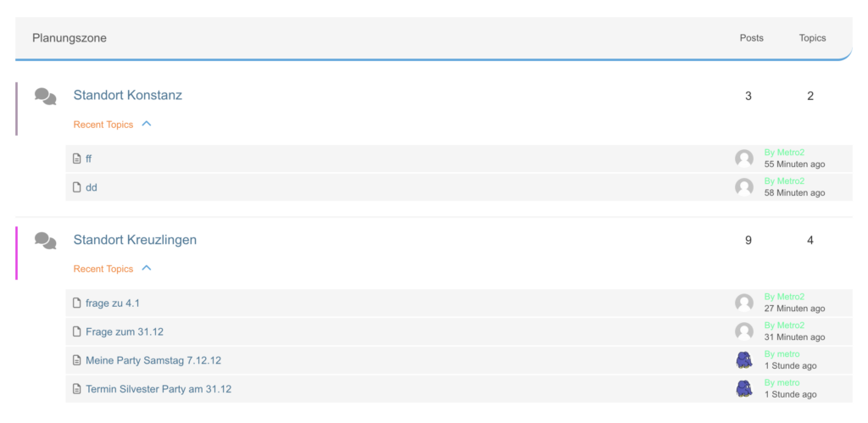The height and width of the screenshot is (423, 868).
Task: Click the document icon beside 'Meine Party Samstag 7.12.12'
Action: [77, 360]
